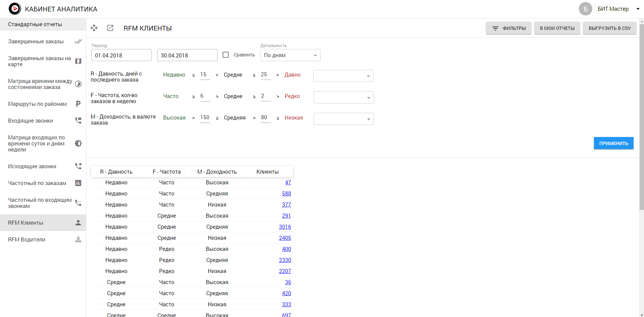This screenshot has width=644, height=317.
Task: Click the RFM Водители person icon
Action: (78, 239)
